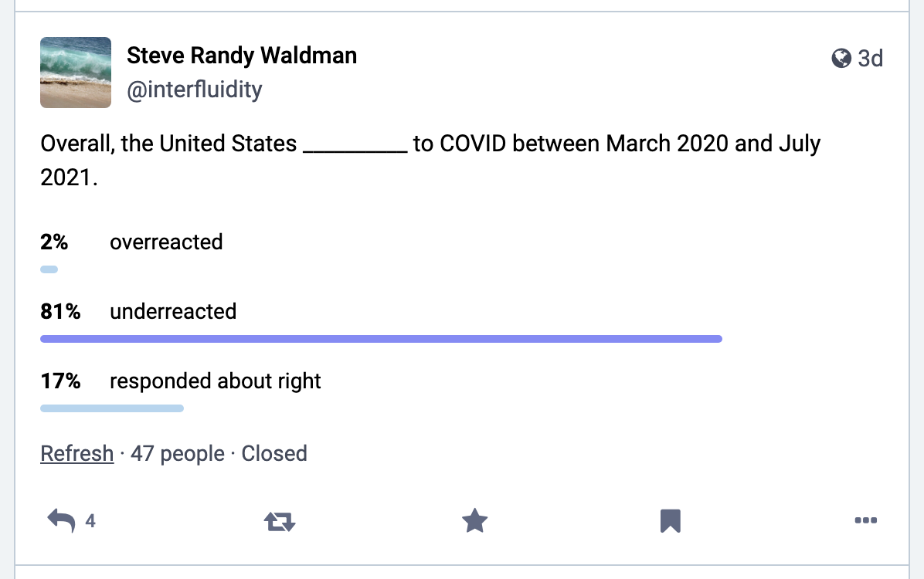Click the reply count number 4

click(x=90, y=520)
